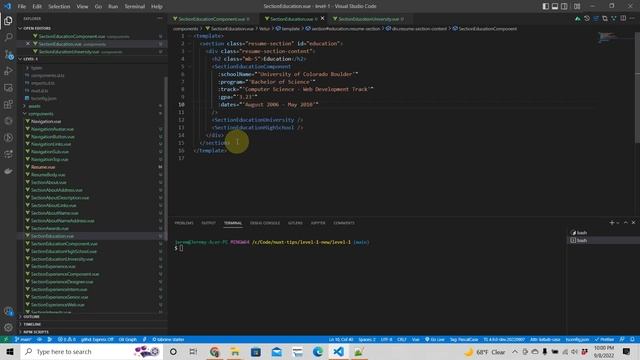Open the Source Control view
This screenshot has width=640, height=360.
[x=8, y=54]
